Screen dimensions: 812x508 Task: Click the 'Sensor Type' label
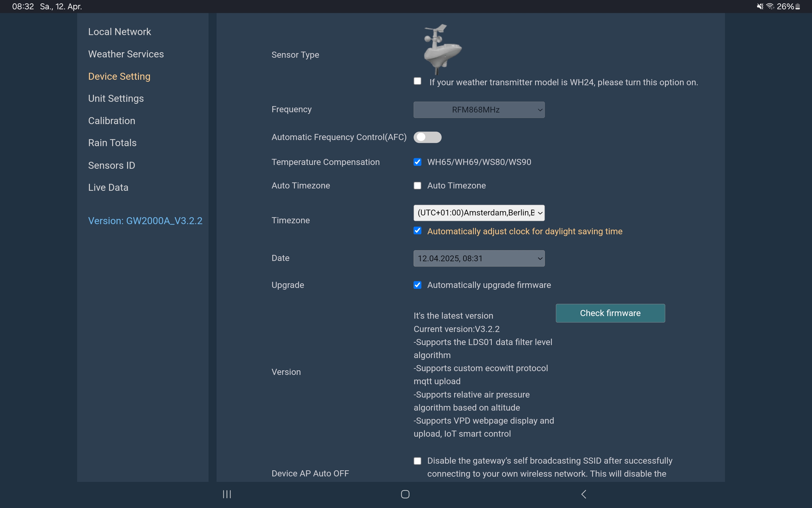[295, 55]
